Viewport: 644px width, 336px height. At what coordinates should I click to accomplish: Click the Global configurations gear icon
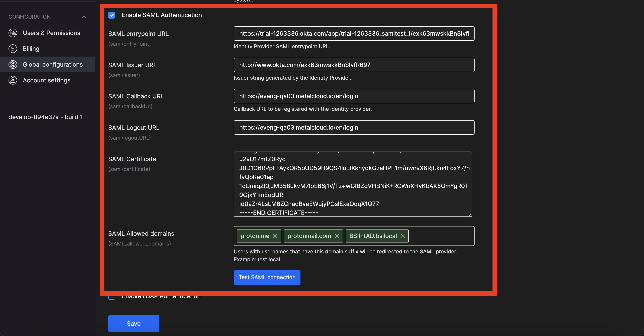pos(13,65)
